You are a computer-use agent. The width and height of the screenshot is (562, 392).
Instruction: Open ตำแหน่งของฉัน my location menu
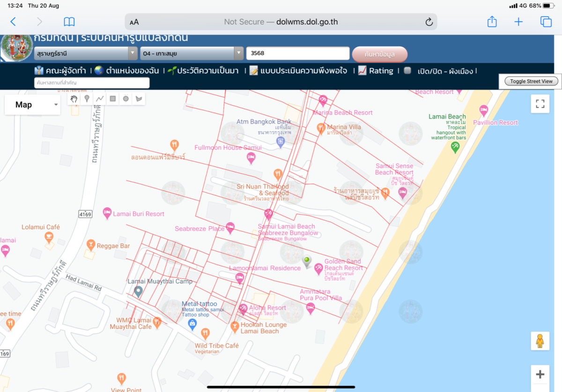click(127, 71)
